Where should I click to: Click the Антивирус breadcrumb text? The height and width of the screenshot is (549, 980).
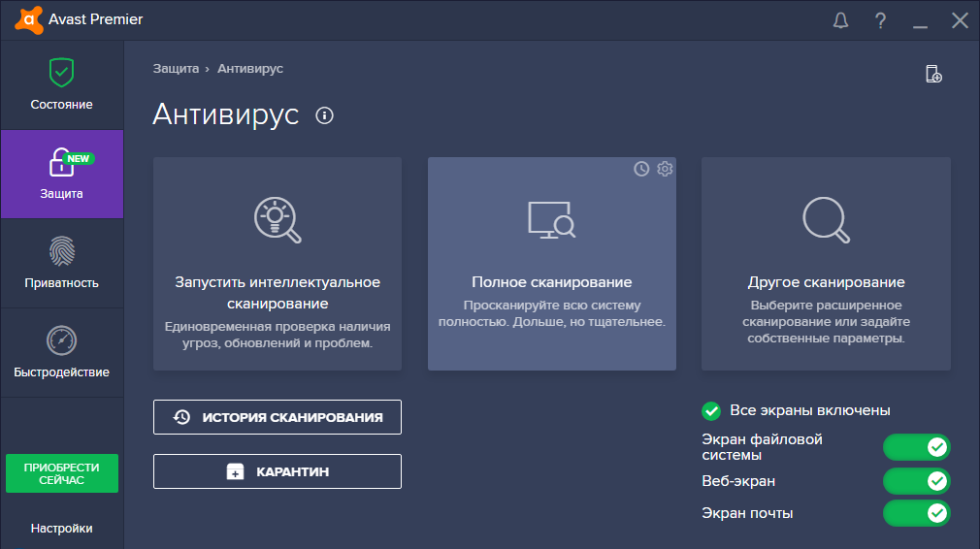(250, 69)
